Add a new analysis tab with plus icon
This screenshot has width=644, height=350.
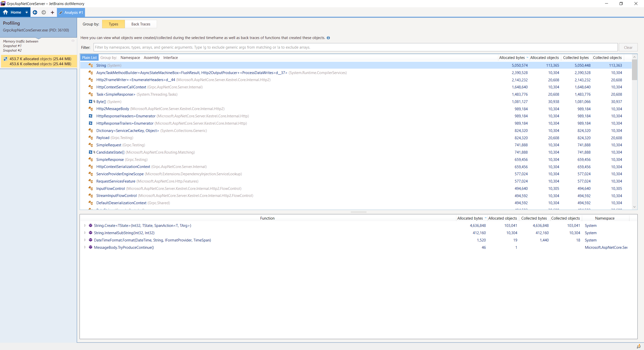coord(52,12)
